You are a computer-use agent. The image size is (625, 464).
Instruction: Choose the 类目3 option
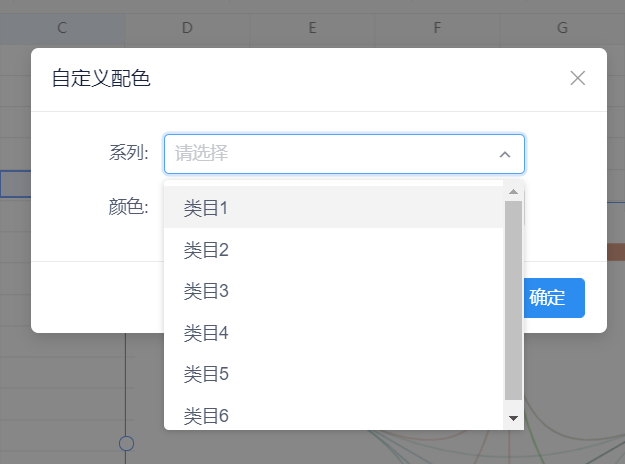333,291
